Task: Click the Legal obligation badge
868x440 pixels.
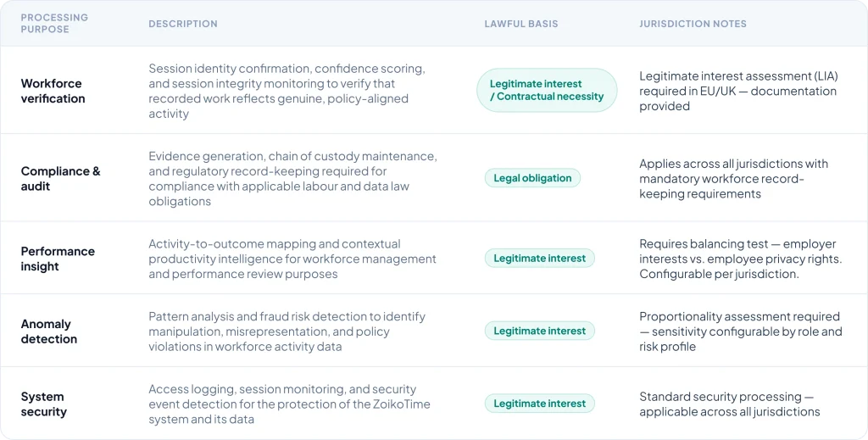Action: coord(532,178)
